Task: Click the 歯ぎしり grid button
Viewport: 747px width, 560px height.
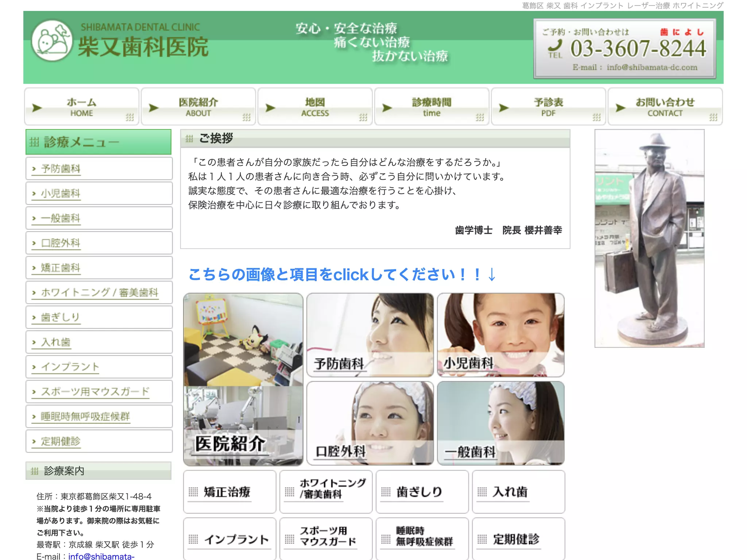Action: tap(422, 492)
